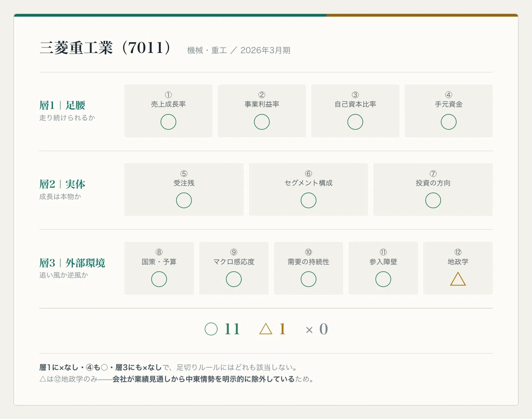The height and width of the screenshot is (419, 532).
Task: Click the 走り続けられるか caption
Action: click(x=67, y=118)
